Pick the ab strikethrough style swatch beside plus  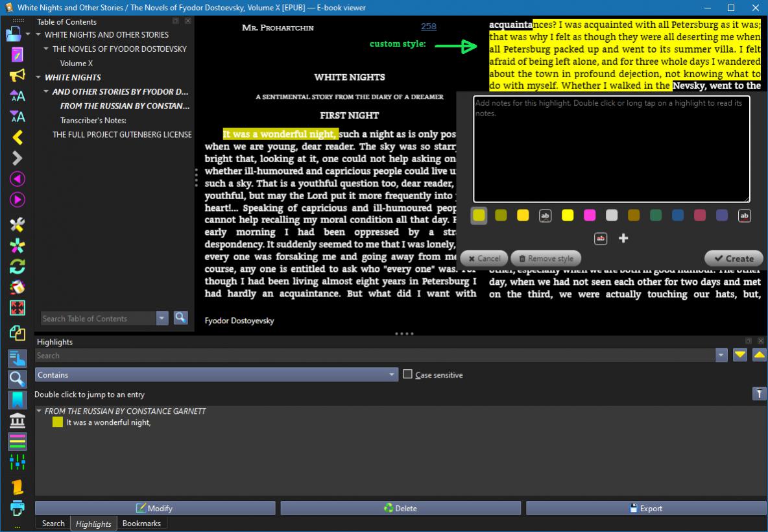pos(601,239)
